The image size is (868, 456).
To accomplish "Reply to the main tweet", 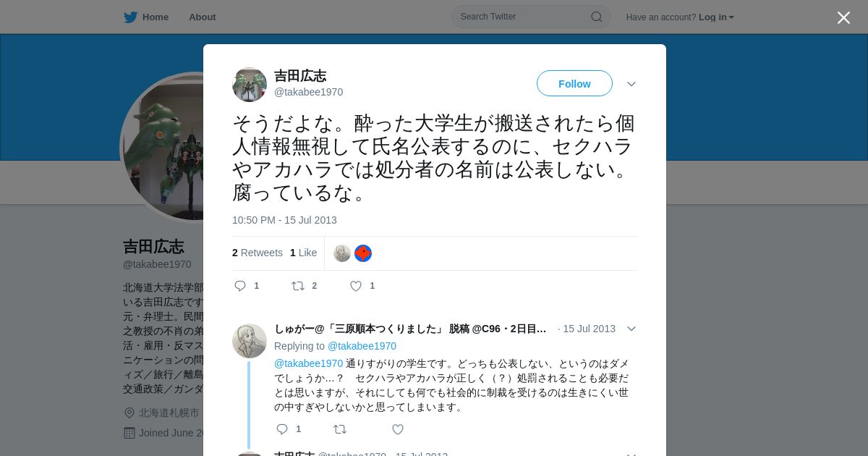I will click(x=241, y=286).
